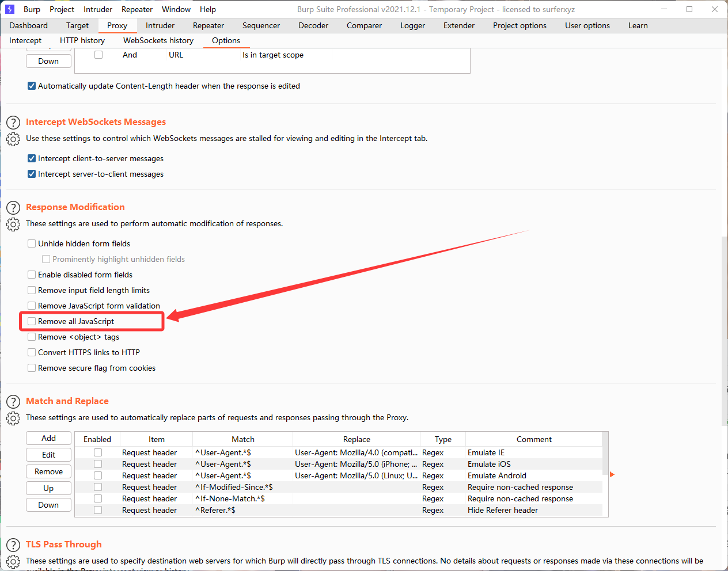
Task: Open the Project menu
Action: point(62,9)
